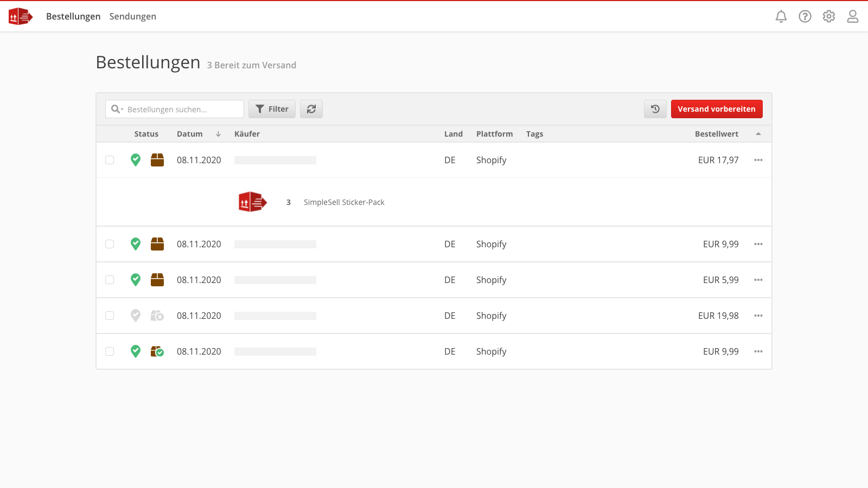
Task: Open the user account profile icon
Action: [x=853, y=16]
